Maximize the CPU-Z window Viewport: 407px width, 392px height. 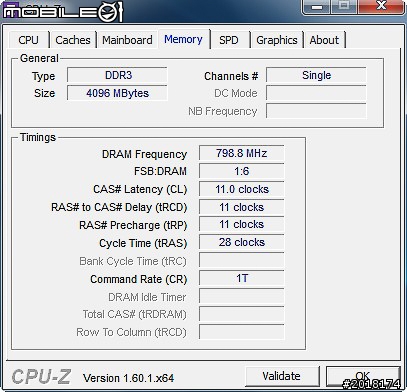[343, 6]
